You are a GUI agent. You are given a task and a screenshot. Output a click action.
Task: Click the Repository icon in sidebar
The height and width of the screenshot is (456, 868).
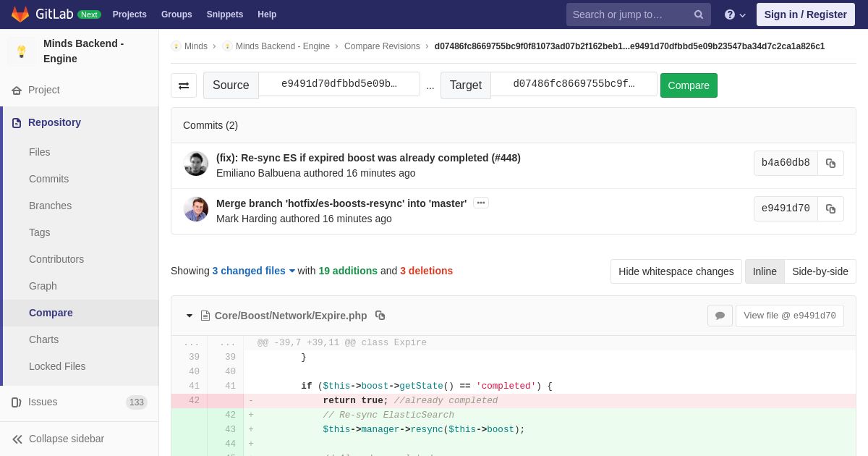17,123
